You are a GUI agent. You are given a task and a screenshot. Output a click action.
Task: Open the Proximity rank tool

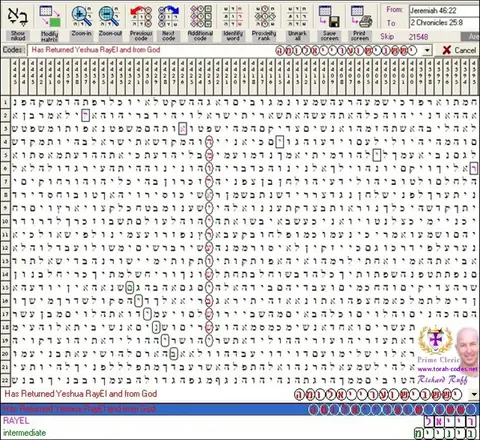pyautogui.click(x=264, y=22)
